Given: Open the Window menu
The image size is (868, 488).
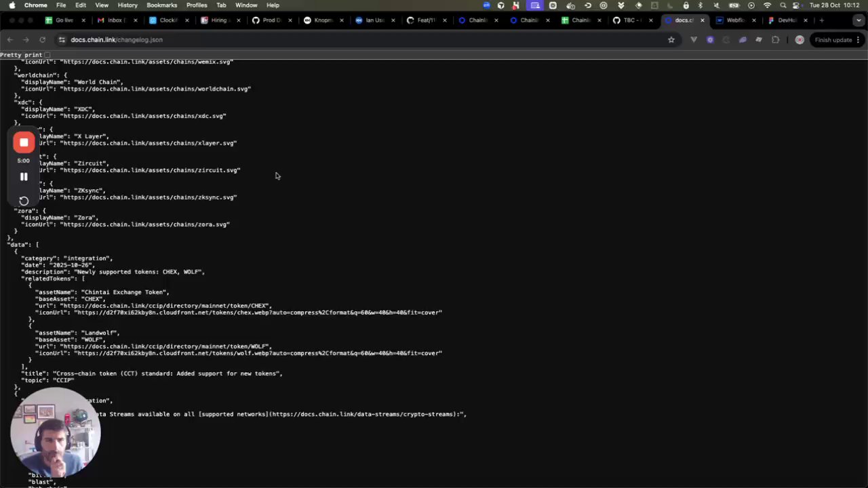Looking at the screenshot, I should [x=246, y=5].
